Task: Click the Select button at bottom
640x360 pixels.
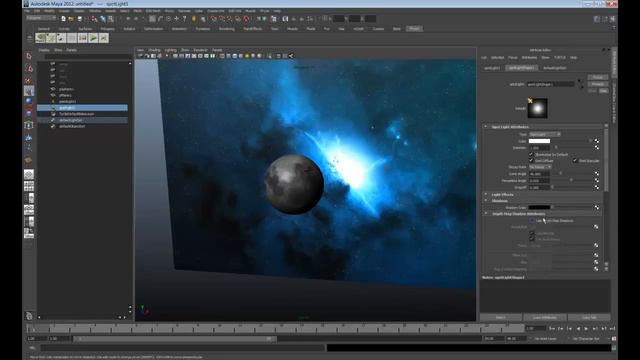Action: [x=501, y=318]
